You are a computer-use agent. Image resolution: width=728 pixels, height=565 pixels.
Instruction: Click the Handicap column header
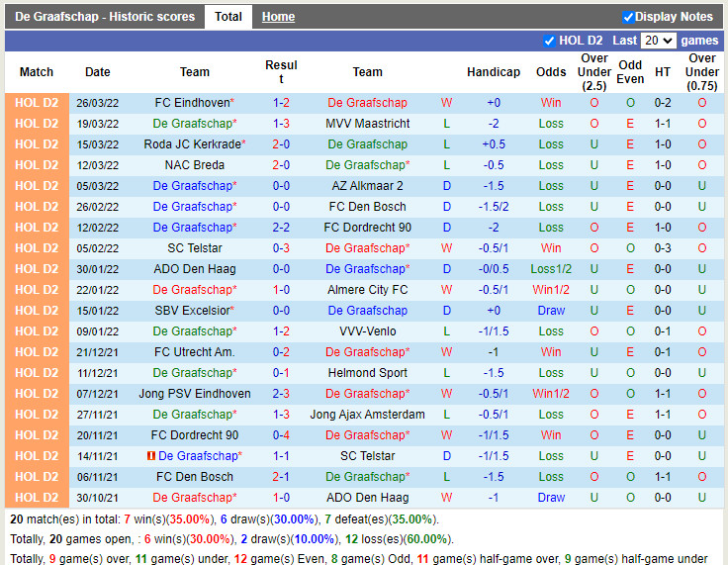click(x=494, y=72)
